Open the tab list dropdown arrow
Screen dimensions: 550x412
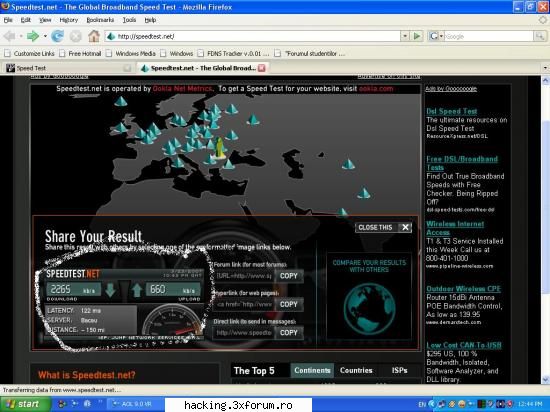(545, 68)
